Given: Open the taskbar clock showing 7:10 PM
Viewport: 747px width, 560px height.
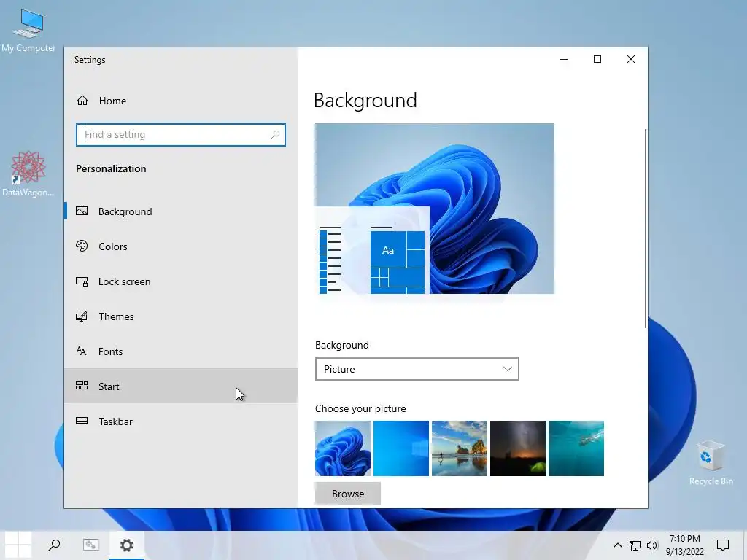Looking at the screenshot, I should [684, 545].
